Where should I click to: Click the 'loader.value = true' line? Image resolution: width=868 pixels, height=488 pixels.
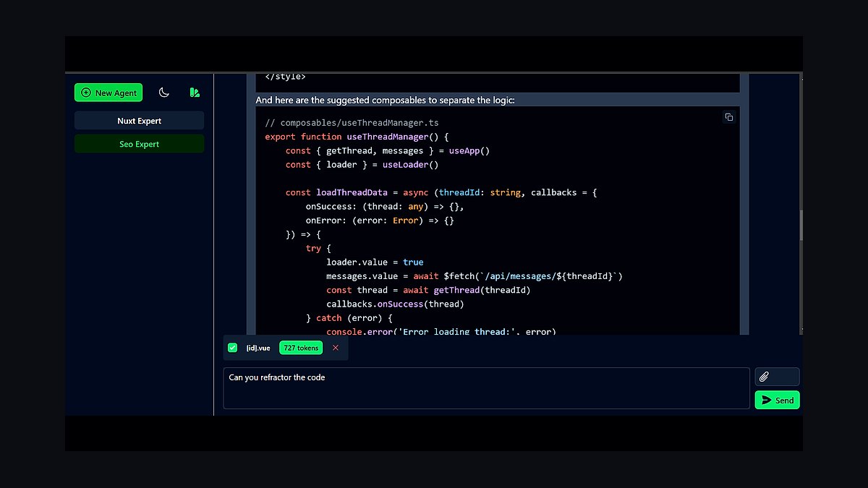[x=375, y=262]
